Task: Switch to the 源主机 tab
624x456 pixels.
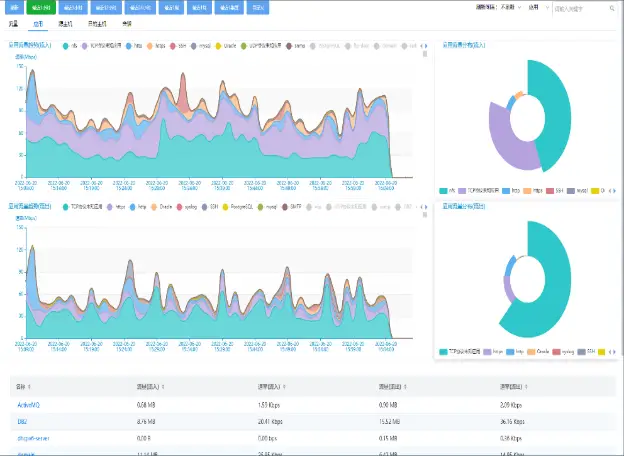Action: pyautogui.click(x=65, y=22)
